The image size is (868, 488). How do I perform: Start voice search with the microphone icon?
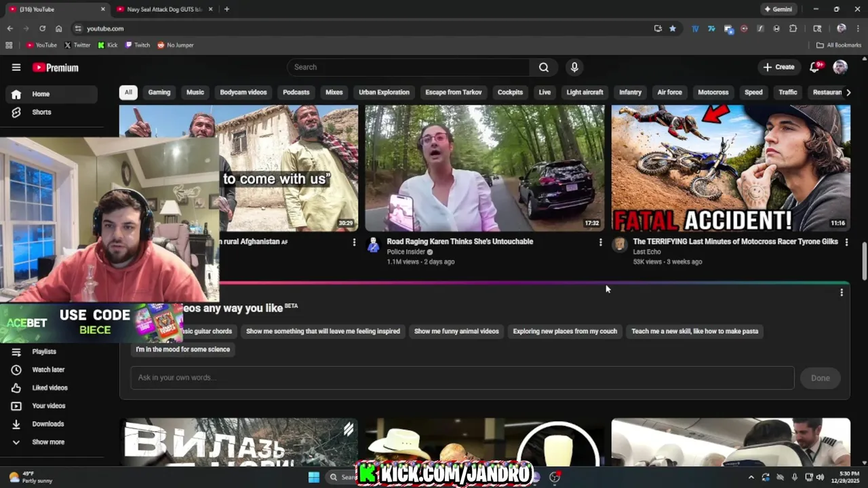[574, 67]
